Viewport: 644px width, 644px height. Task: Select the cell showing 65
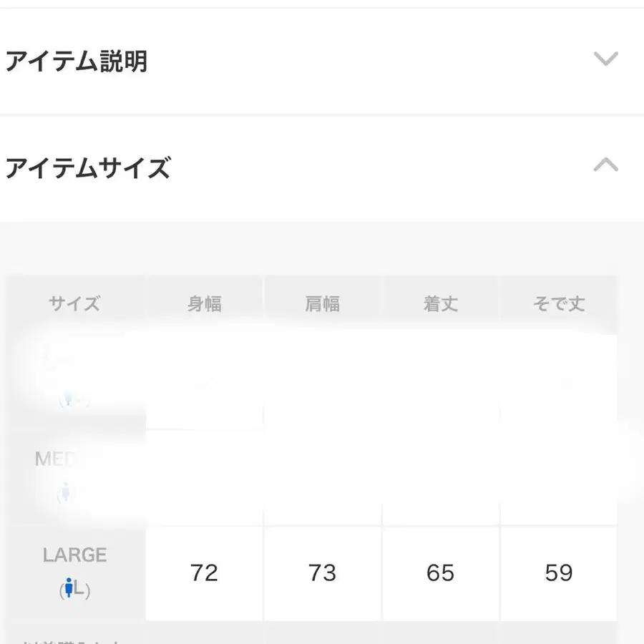(441, 572)
